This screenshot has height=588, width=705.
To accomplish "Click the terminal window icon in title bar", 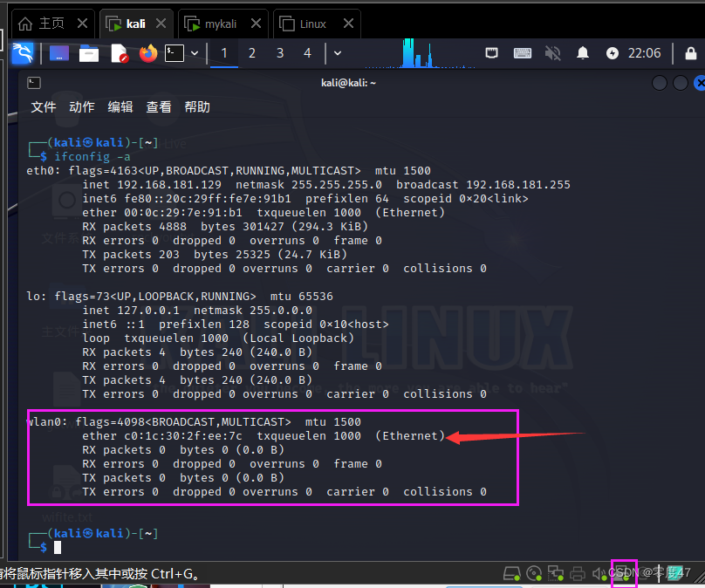I will (34, 83).
